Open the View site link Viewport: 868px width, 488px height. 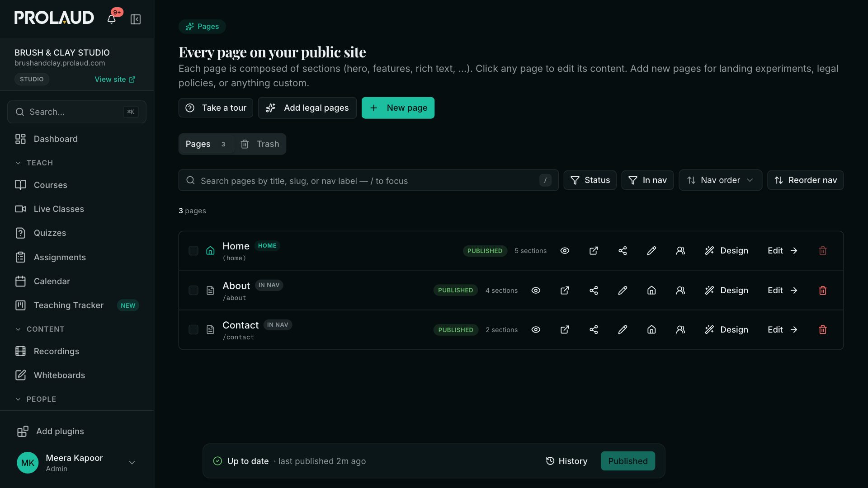(115, 79)
